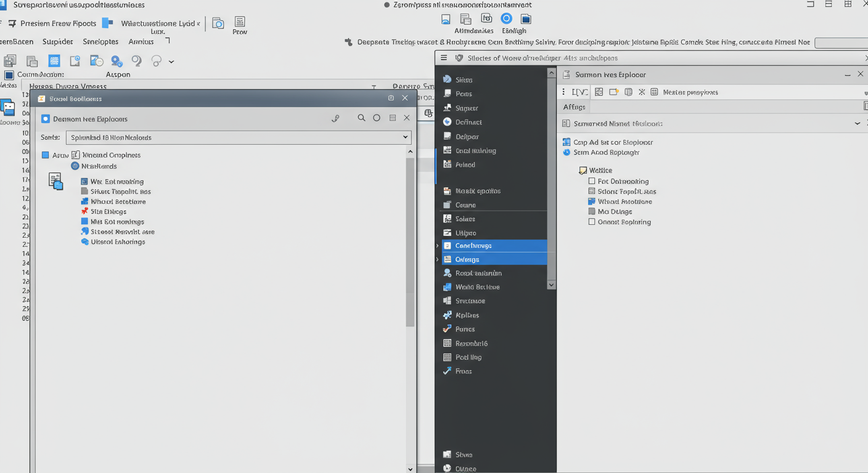Click the 'Sem Anod Roplogtr' link

(606, 152)
